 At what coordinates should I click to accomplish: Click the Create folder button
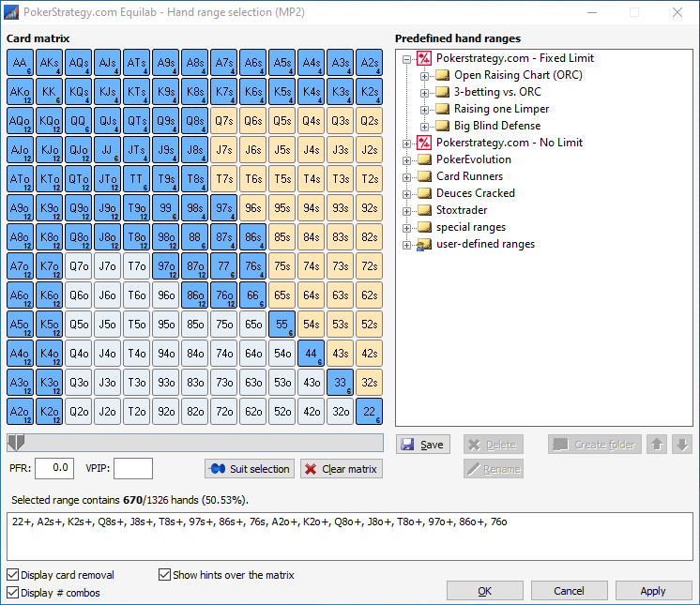point(595,445)
